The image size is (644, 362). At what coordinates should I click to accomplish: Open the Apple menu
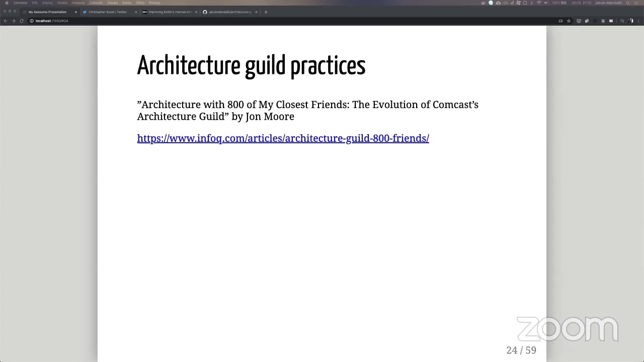point(6,3)
